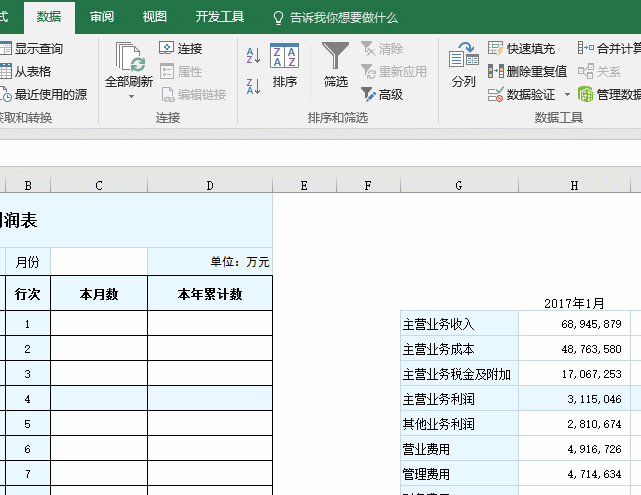Click the Refresh All icon
This screenshot has width=641, height=495.
(129, 59)
